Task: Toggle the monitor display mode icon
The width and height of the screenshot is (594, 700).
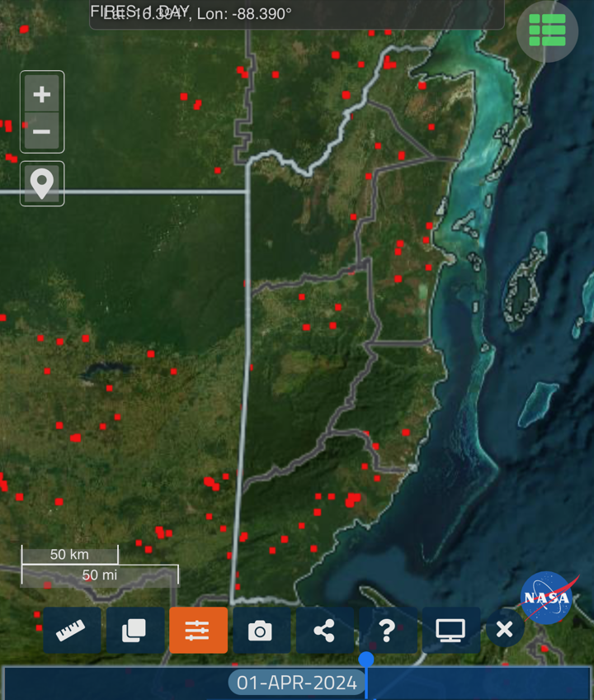Action: pos(450,631)
